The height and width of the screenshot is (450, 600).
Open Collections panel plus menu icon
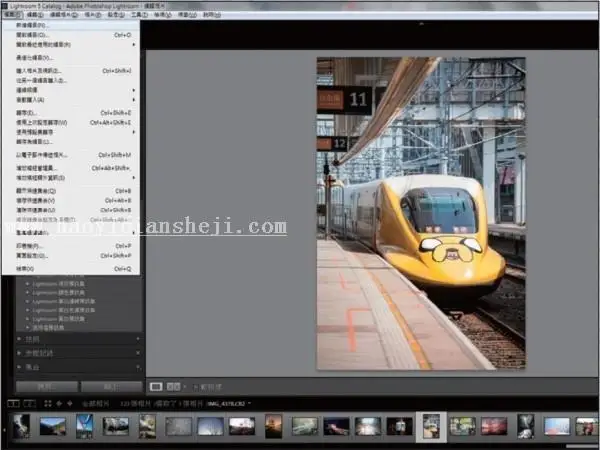point(138,367)
